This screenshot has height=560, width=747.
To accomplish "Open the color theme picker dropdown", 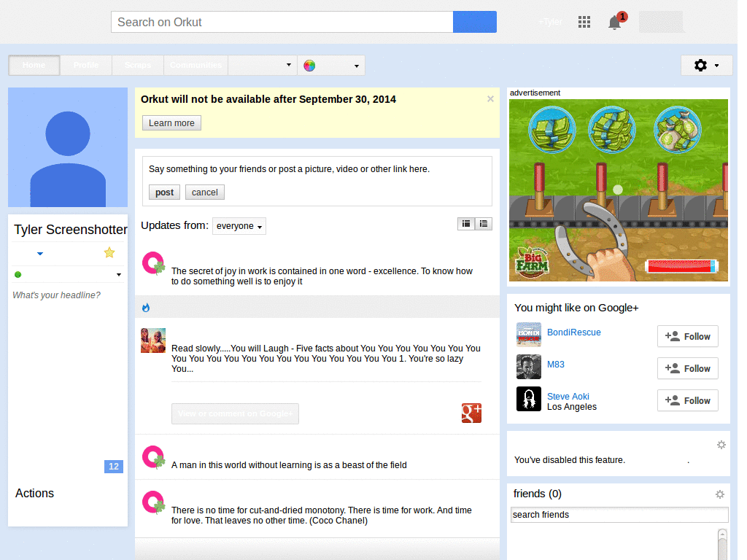I will point(332,66).
